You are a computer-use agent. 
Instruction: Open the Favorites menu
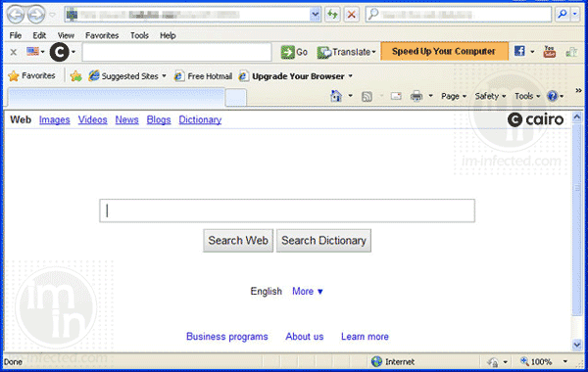click(102, 35)
